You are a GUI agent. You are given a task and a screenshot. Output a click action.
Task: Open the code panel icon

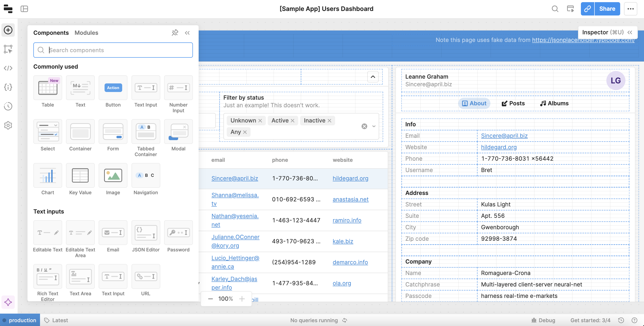click(x=8, y=68)
